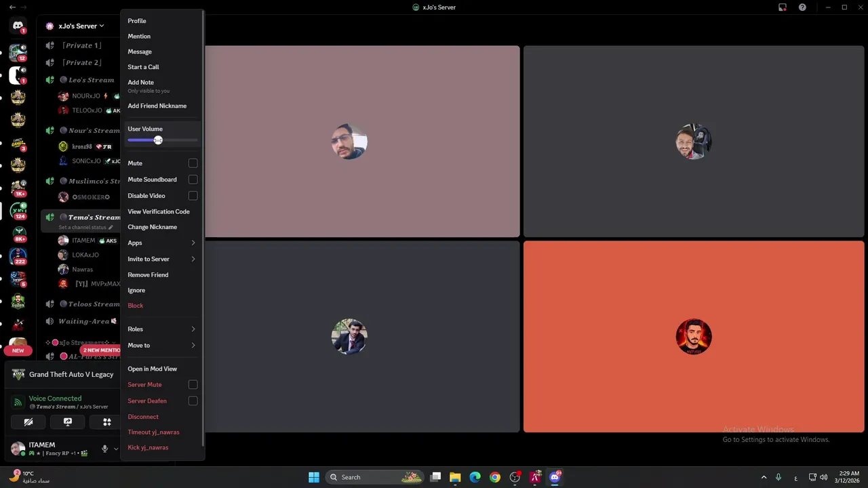Click the red NEW pill in the server sidebar

click(18, 350)
